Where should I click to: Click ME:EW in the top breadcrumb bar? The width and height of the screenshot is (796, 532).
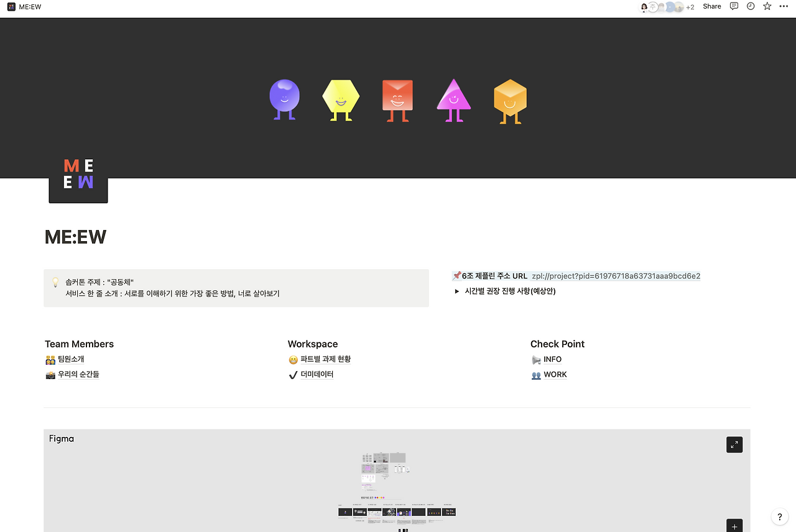click(x=29, y=7)
